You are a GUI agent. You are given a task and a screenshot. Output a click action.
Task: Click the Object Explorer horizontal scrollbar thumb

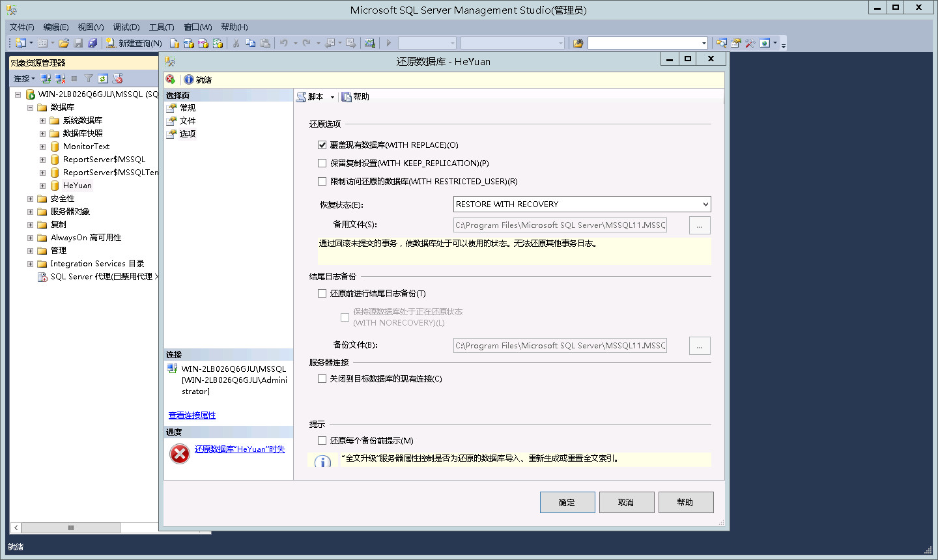[71, 528]
